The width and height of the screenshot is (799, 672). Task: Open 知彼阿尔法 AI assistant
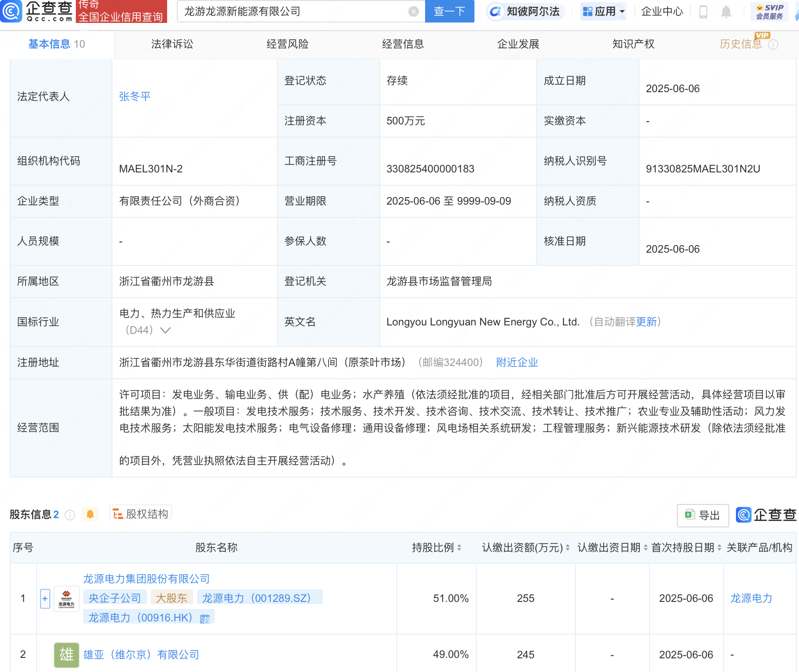pos(525,11)
